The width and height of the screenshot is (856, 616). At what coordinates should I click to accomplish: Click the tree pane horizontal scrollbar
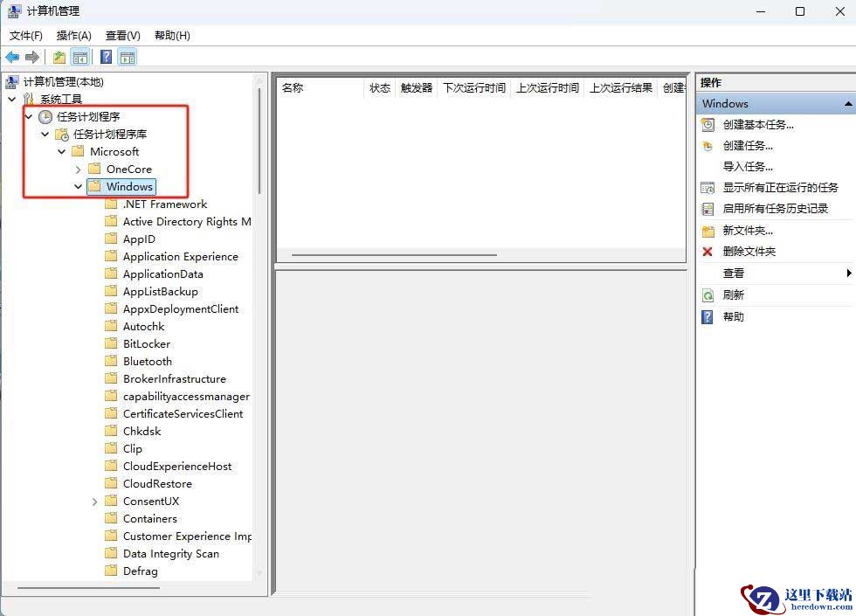point(88,588)
